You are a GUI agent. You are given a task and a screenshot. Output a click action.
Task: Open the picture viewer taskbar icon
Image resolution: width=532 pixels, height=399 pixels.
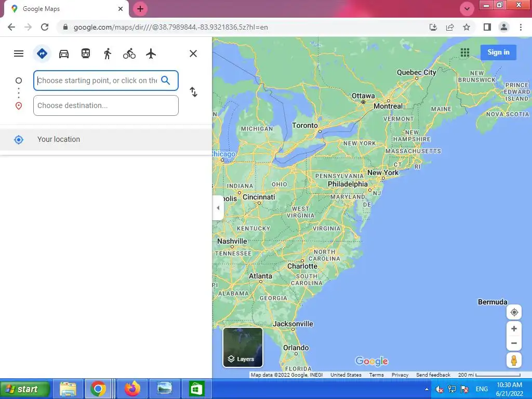pyautogui.click(x=165, y=389)
